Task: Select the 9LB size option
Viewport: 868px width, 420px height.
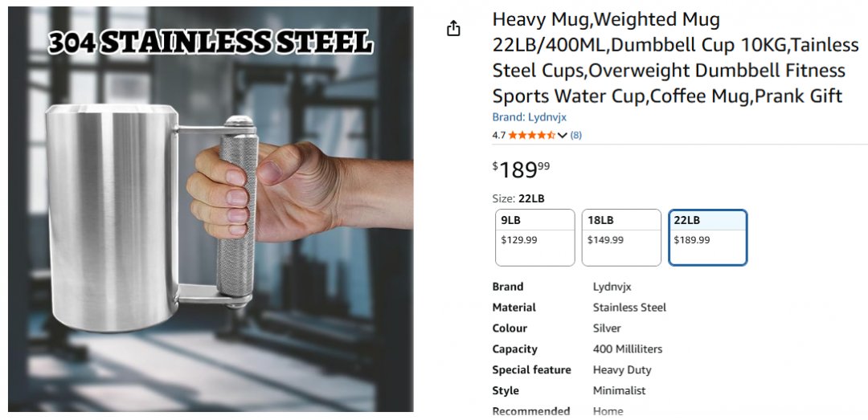Action: pos(534,238)
